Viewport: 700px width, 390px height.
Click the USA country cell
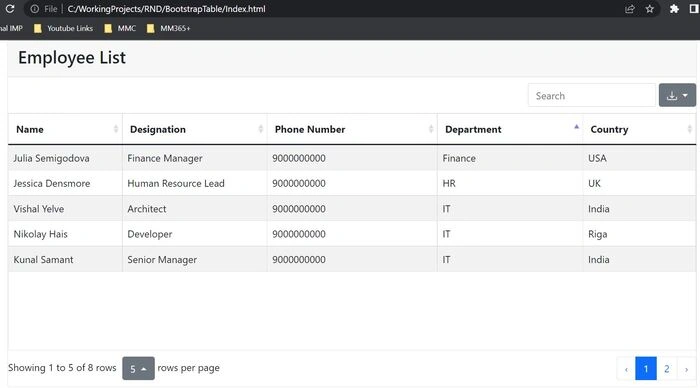(x=639, y=158)
